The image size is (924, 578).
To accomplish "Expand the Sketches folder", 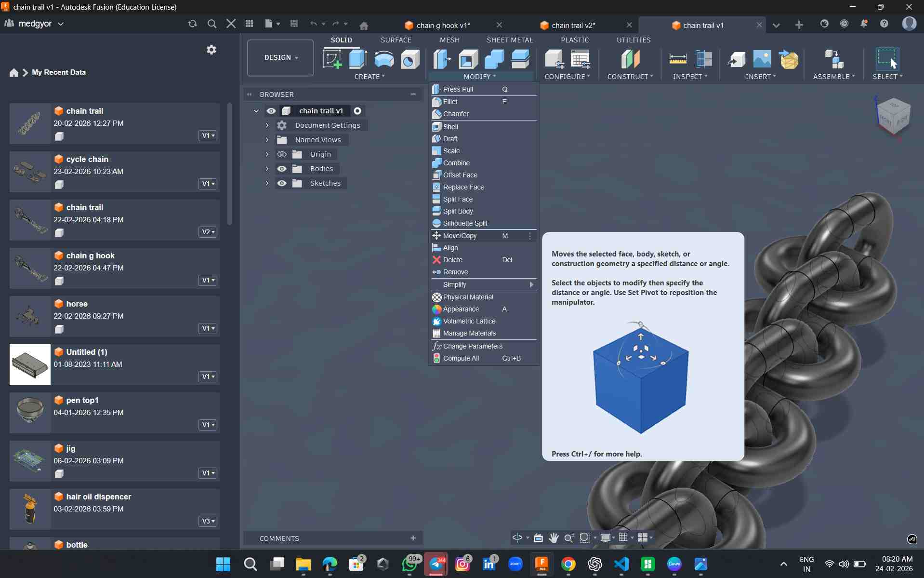I will [267, 183].
